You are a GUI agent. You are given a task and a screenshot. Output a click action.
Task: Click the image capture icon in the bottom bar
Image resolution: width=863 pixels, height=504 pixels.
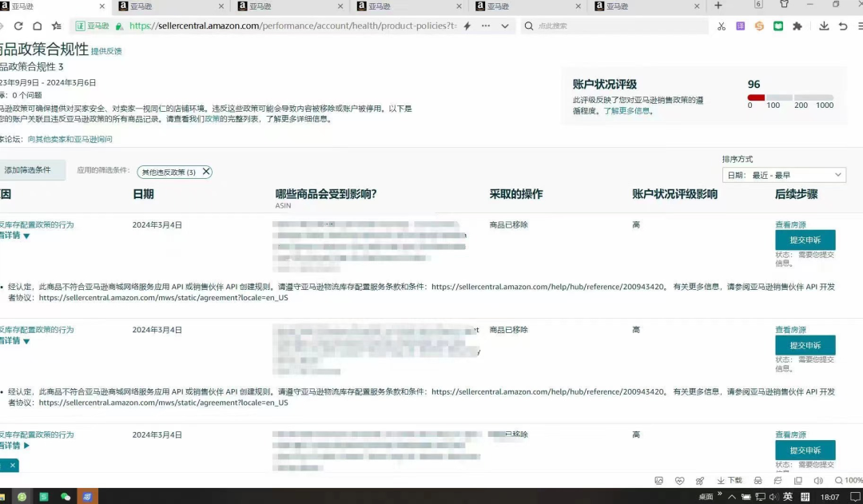659,480
